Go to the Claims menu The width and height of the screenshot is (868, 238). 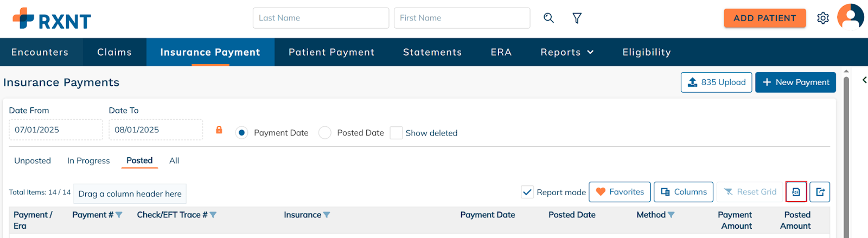point(114,52)
